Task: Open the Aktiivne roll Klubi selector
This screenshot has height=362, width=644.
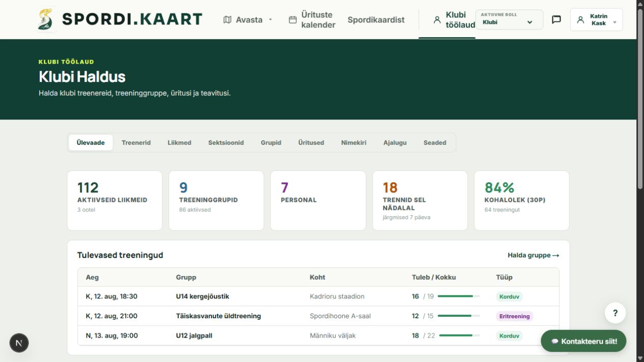Action: tap(509, 19)
